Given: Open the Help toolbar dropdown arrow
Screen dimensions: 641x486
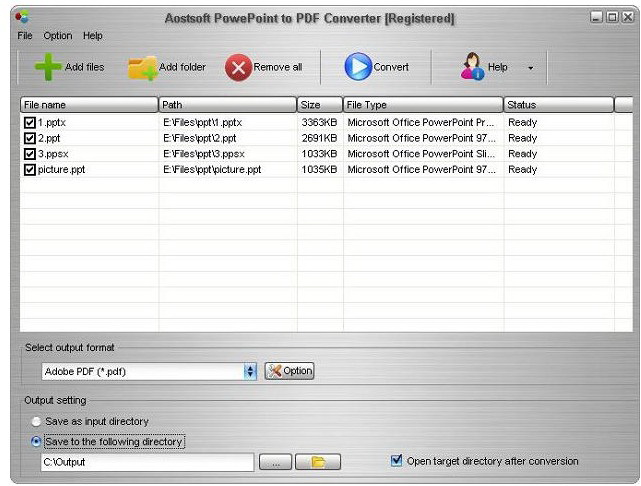Looking at the screenshot, I should (x=530, y=68).
